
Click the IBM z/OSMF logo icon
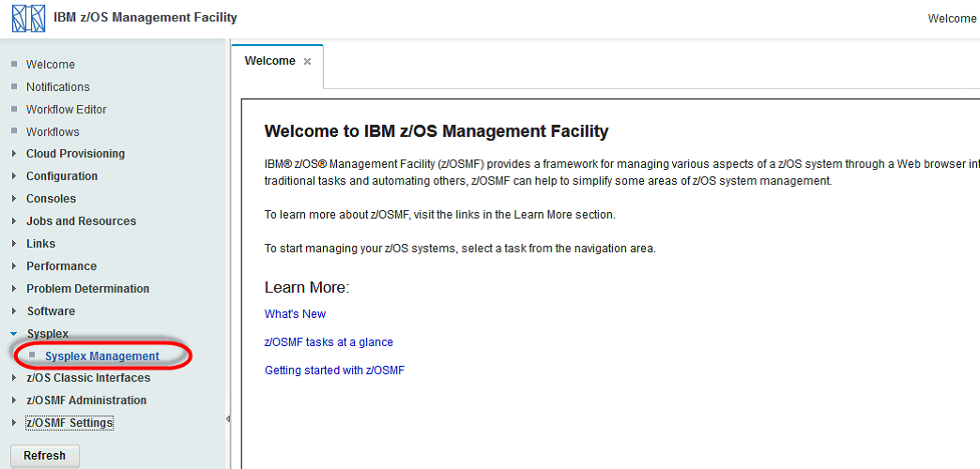tap(28, 18)
